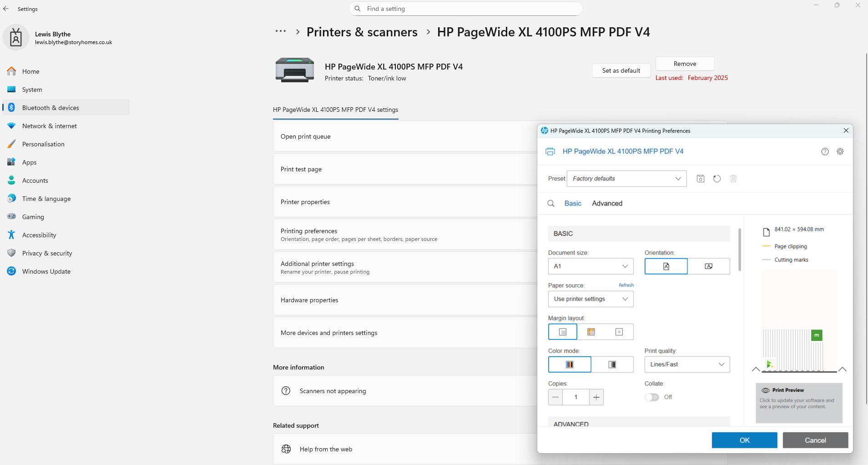Open Home in Settings sidebar
Screen dimensions: 868x465
[x=66, y=71]
